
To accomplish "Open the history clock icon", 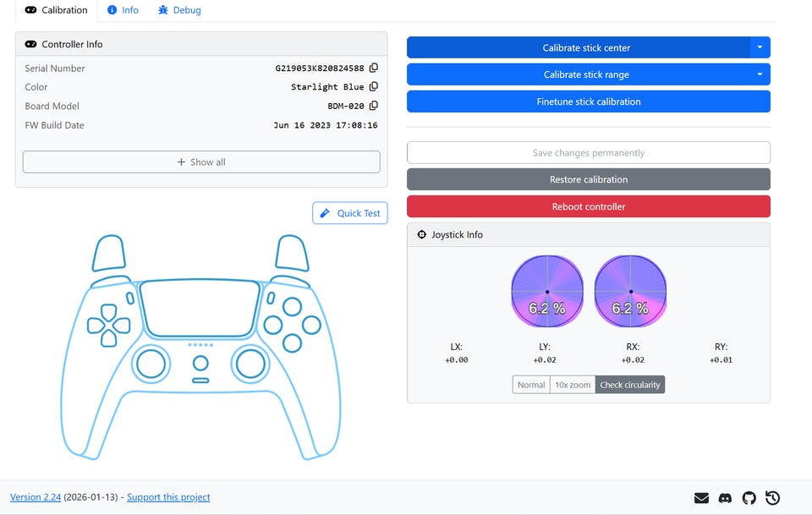I will 772,498.
